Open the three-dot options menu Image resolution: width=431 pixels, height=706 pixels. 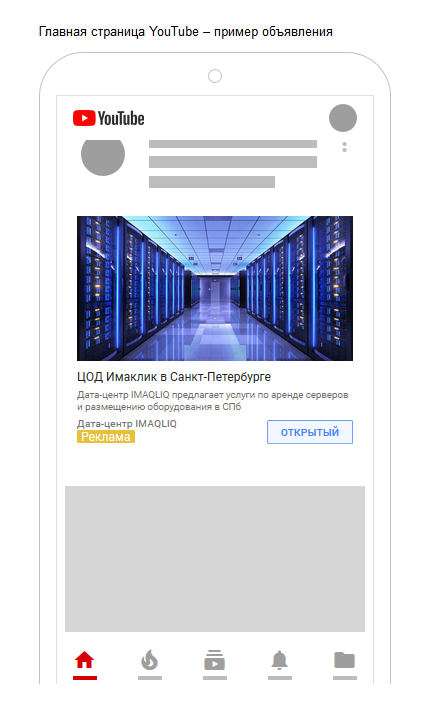click(345, 147)
